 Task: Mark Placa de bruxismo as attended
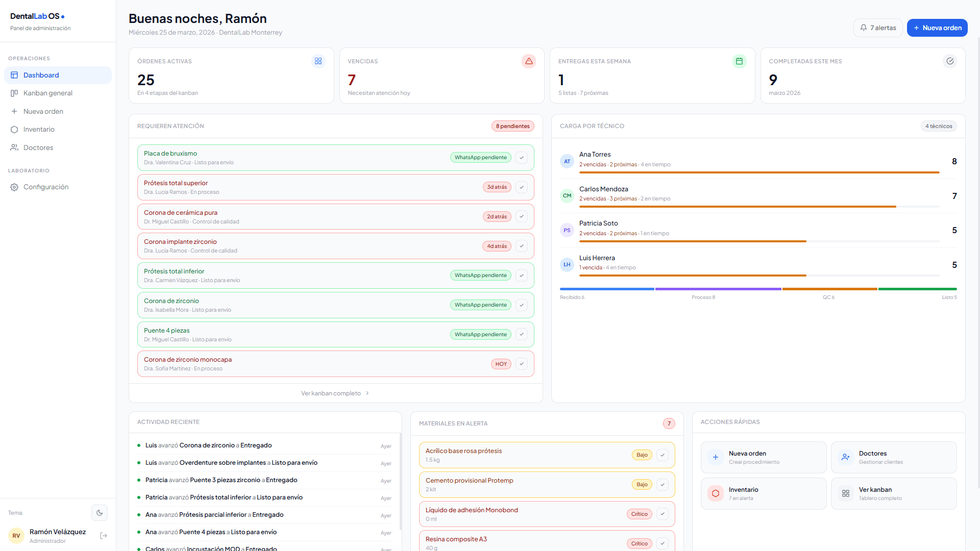(521, 157)
